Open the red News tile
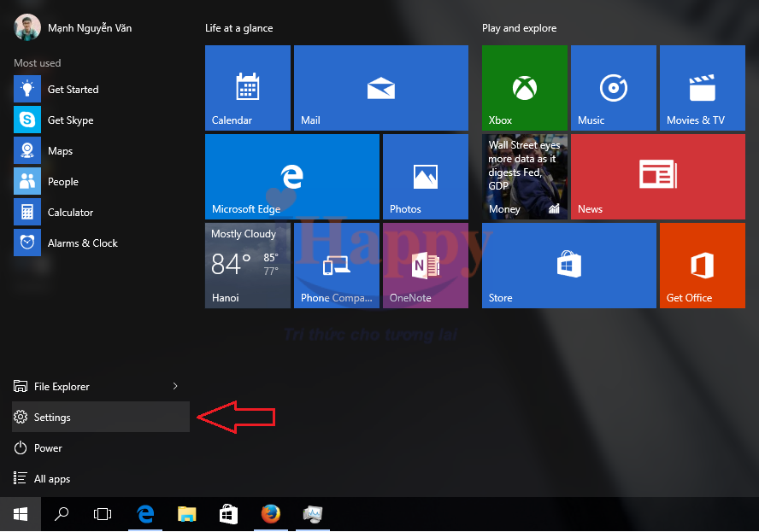Viewport: 759px width, 532px height. tap(658, 177)
